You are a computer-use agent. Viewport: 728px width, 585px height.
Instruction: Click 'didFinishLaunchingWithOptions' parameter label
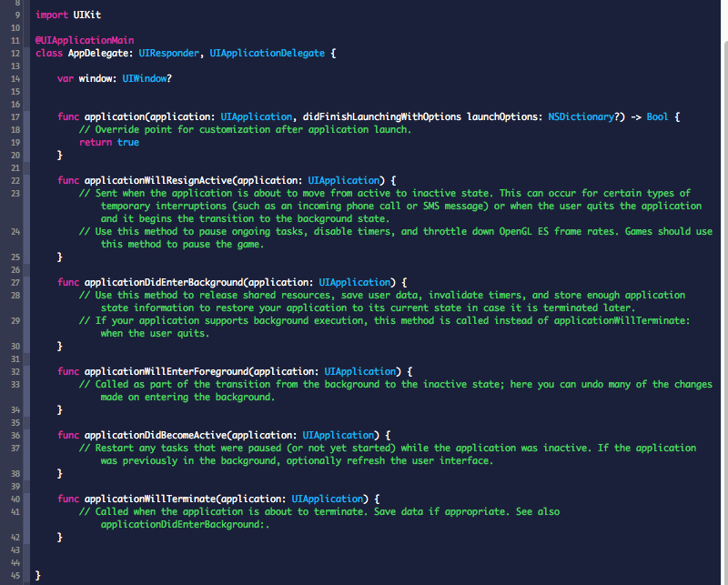click(x=382, y=116)
